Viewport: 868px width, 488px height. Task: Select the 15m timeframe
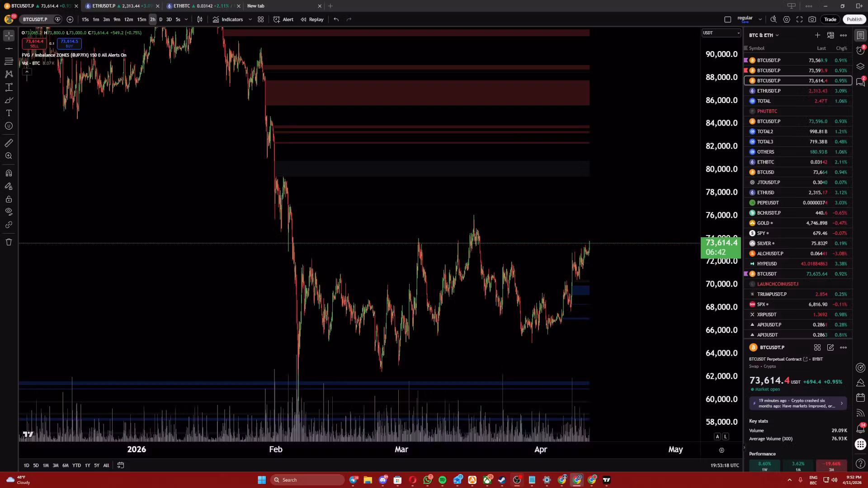(x=142, y=19)
